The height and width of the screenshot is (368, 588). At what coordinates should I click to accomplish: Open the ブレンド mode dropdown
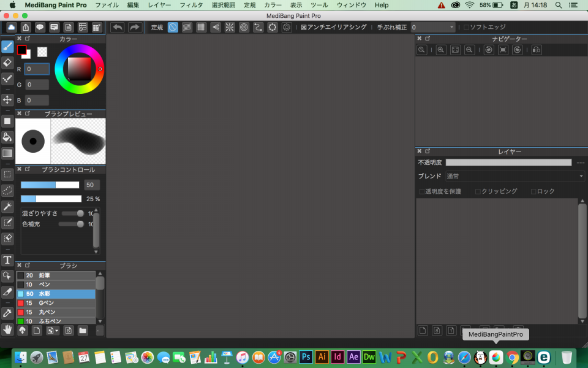pyautogui.click(x=515, y=176)
